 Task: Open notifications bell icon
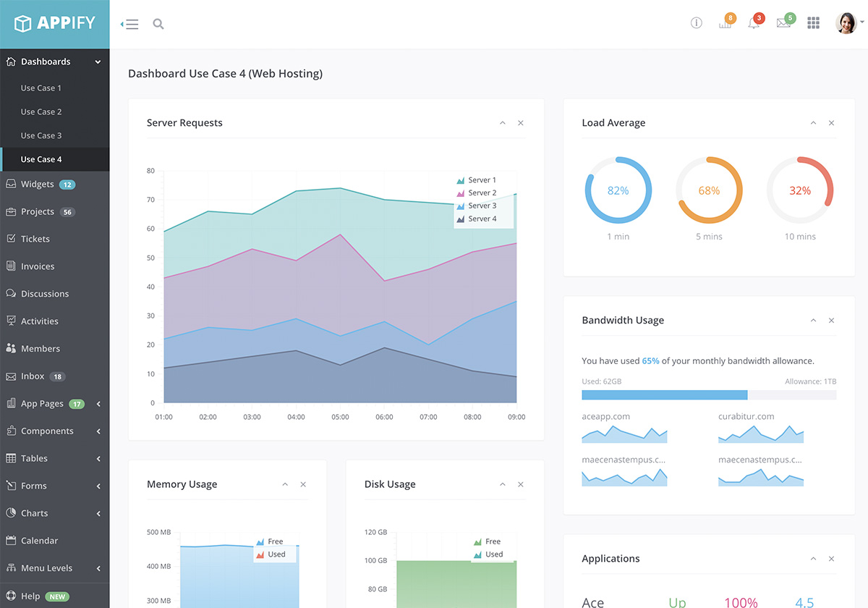[x=754, y=23]
